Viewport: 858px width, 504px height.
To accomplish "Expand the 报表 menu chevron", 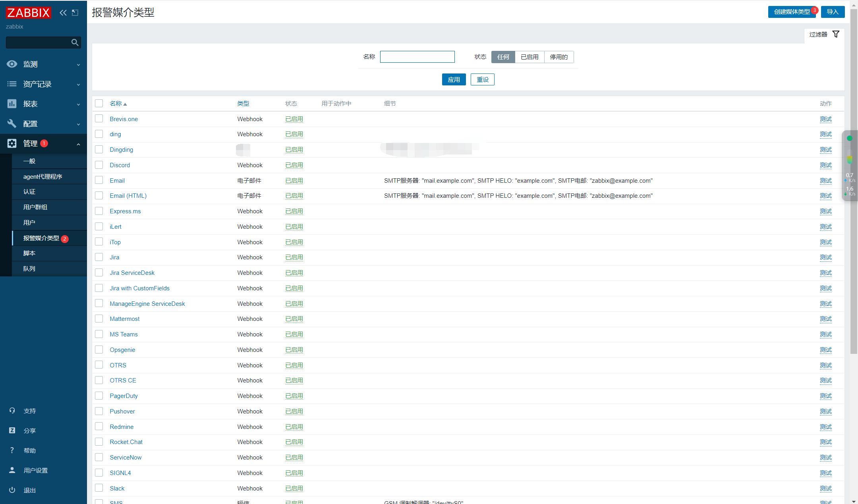I will [78, 104].
